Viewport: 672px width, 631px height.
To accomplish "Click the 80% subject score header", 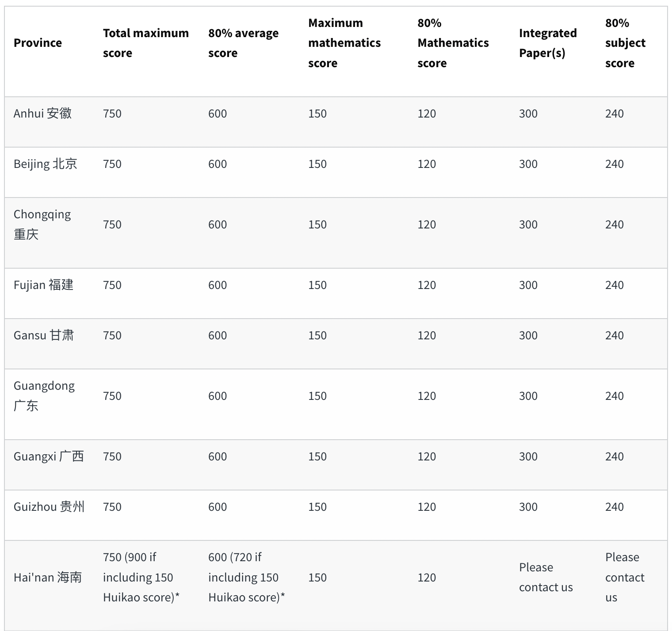I will pos(625,43).
